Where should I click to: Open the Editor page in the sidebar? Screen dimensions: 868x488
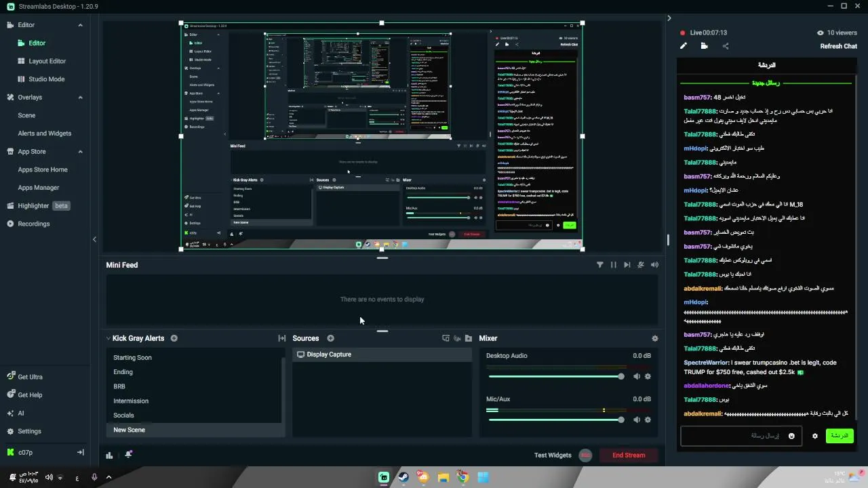tap(37, 43)
